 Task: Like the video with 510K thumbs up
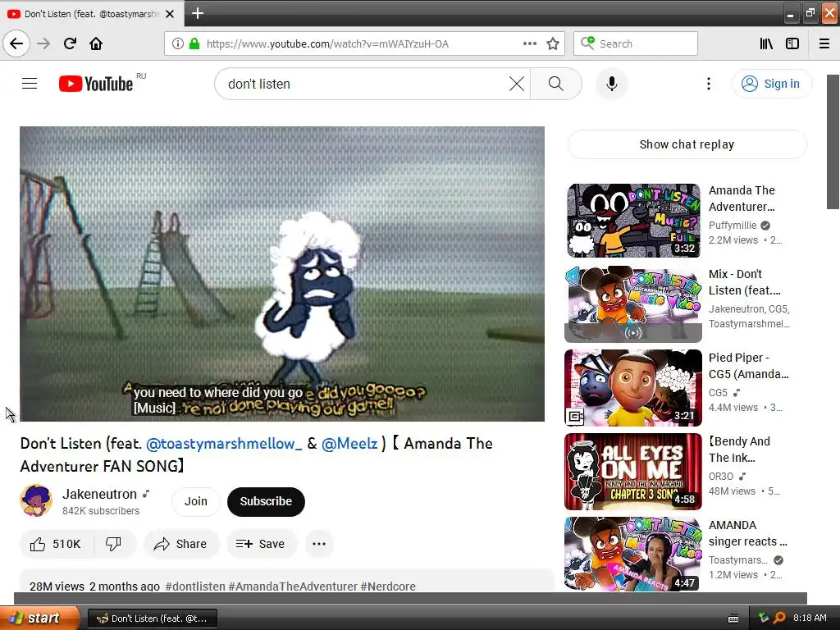(x=57, y=544)
